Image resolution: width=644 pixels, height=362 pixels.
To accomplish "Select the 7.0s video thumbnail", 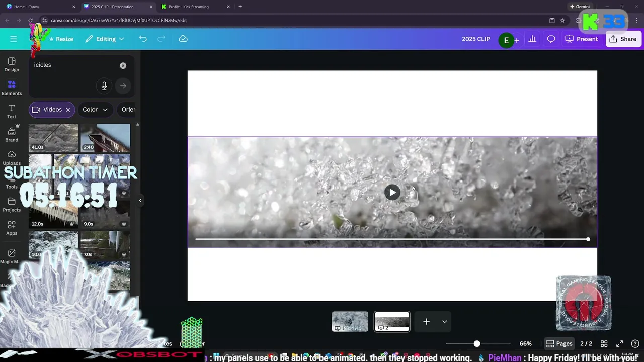I will point(106,244).
